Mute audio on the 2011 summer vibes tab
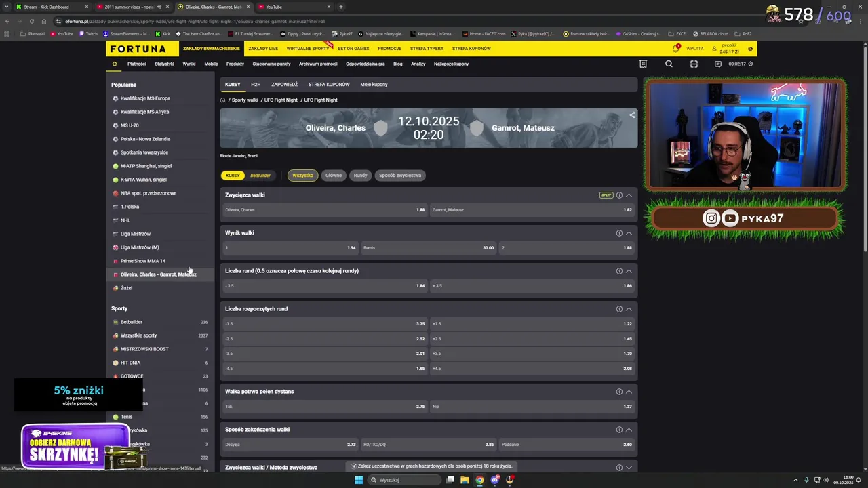868x488 pixels. (x=159, y=7)
